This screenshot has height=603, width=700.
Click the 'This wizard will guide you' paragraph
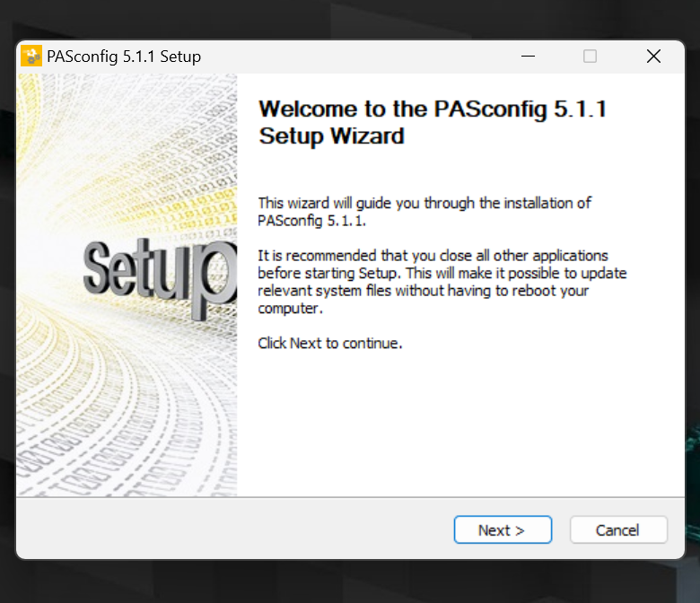click(424, 212)
